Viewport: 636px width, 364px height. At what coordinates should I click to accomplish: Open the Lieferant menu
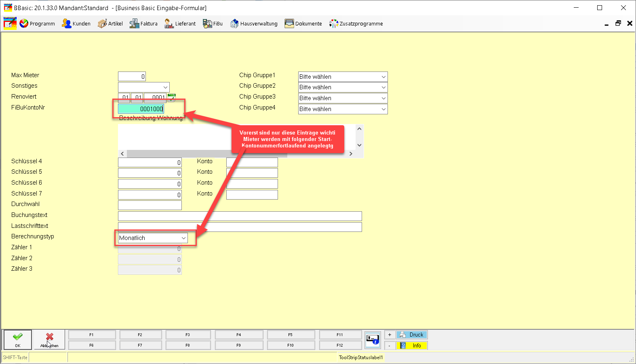coord(180,23)
